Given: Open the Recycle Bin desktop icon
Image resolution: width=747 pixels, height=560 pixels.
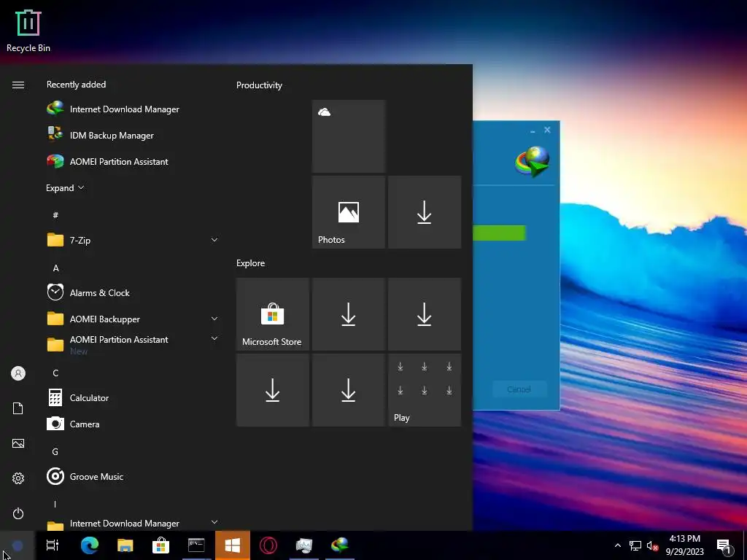Looking at the screenshot, I should [28, 31].
